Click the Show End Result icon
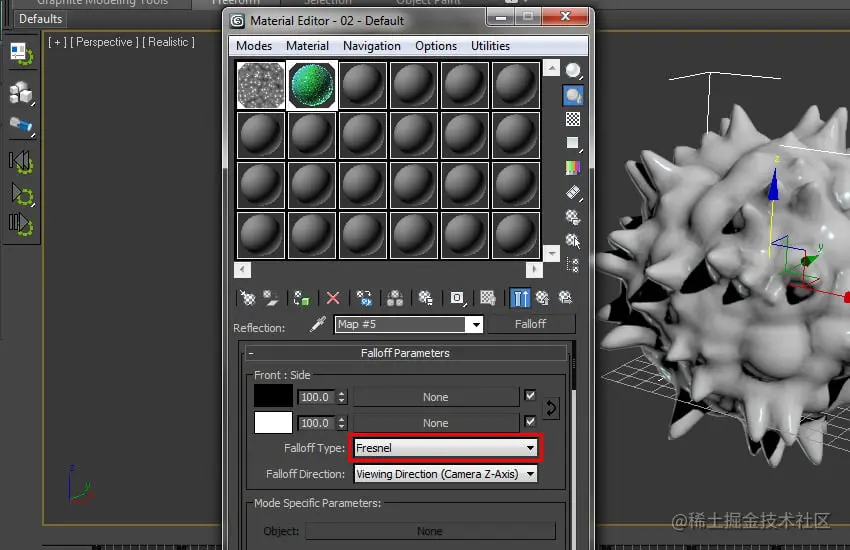The height and width of the screenshot is (550, 850). [x=520, y=298]
